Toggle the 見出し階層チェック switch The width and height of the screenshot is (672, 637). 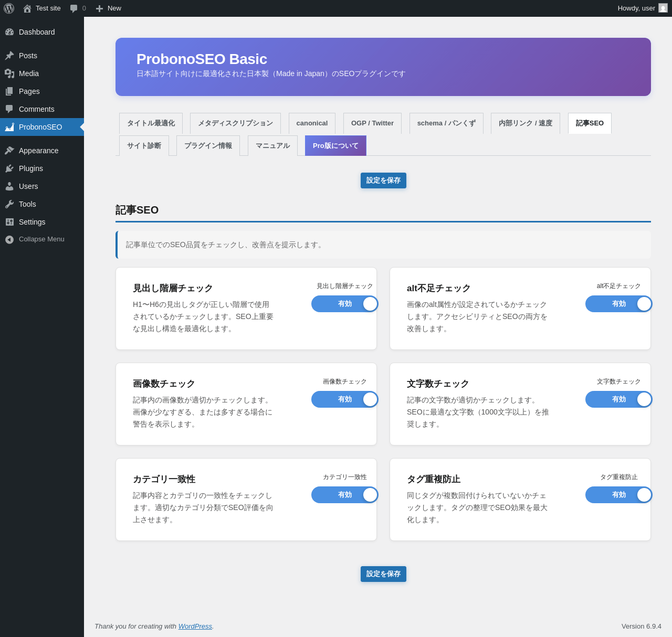(x=344, y=304)
